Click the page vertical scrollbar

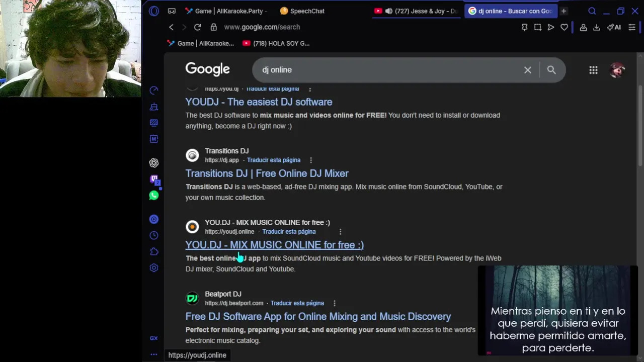point(640,126)
